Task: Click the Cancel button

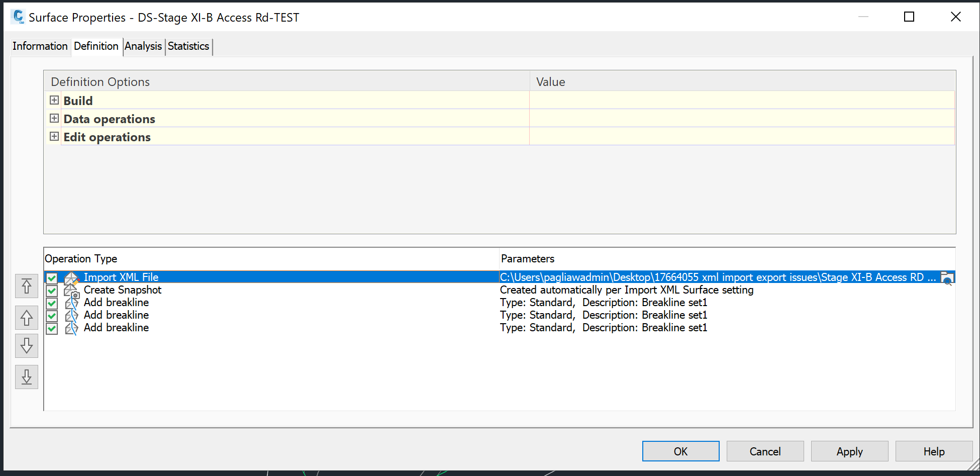Action: pyautogui.click(x=765, y=451)
